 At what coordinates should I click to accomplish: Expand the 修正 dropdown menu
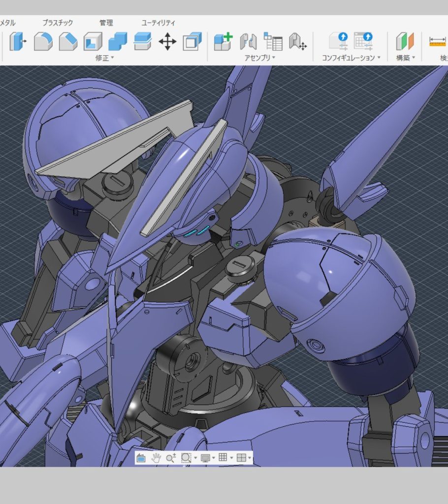[x=105, y=58]
